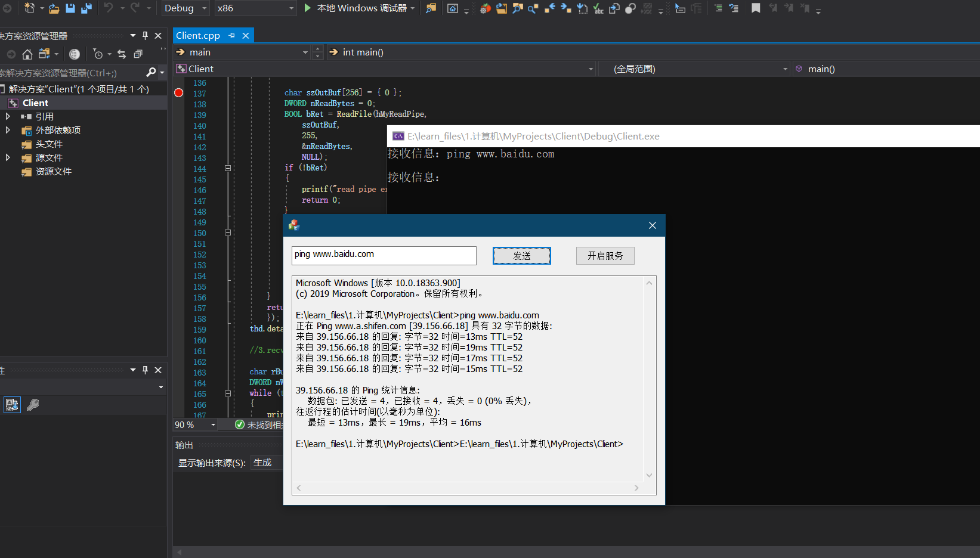
Task: Click the navigate back blue arrow icon
Action: (549, 8)
